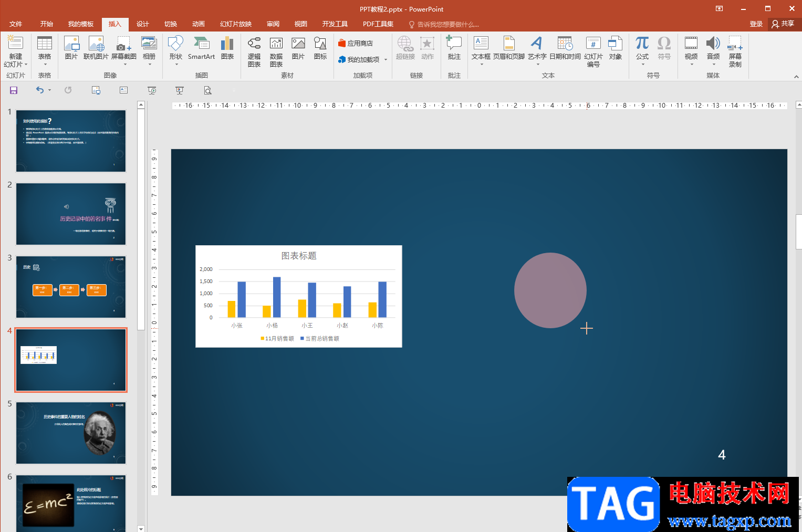The width and height of the screenshot is (802, 532).
Task: Switch to the PDF工具集 tab
Action: tap(378, 24)
